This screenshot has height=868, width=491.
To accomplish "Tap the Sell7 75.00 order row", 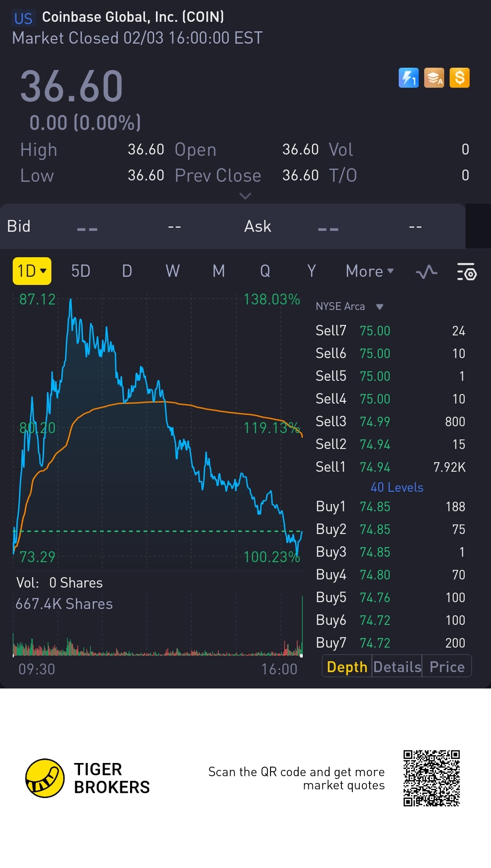I will point(391,331).
